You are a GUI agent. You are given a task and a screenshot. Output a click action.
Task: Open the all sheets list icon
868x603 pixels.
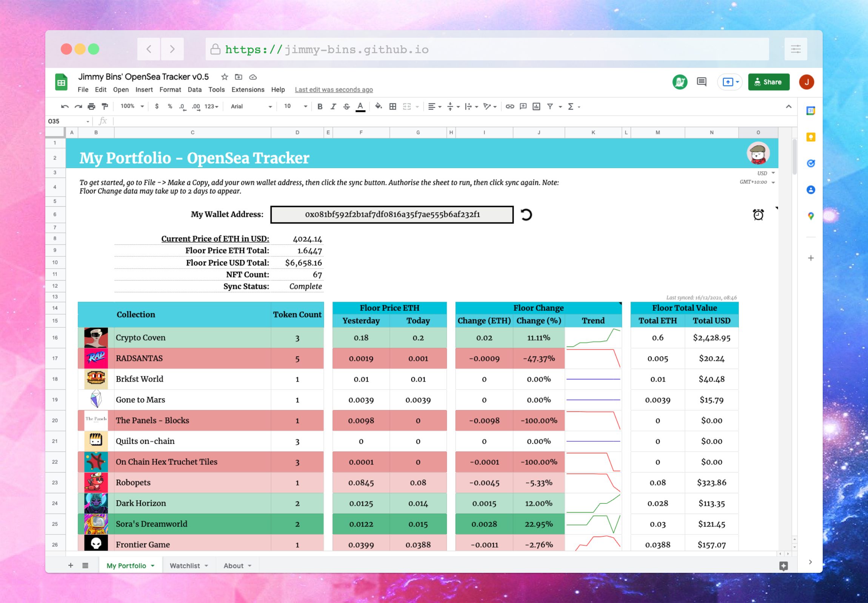[x=85, y=566]
